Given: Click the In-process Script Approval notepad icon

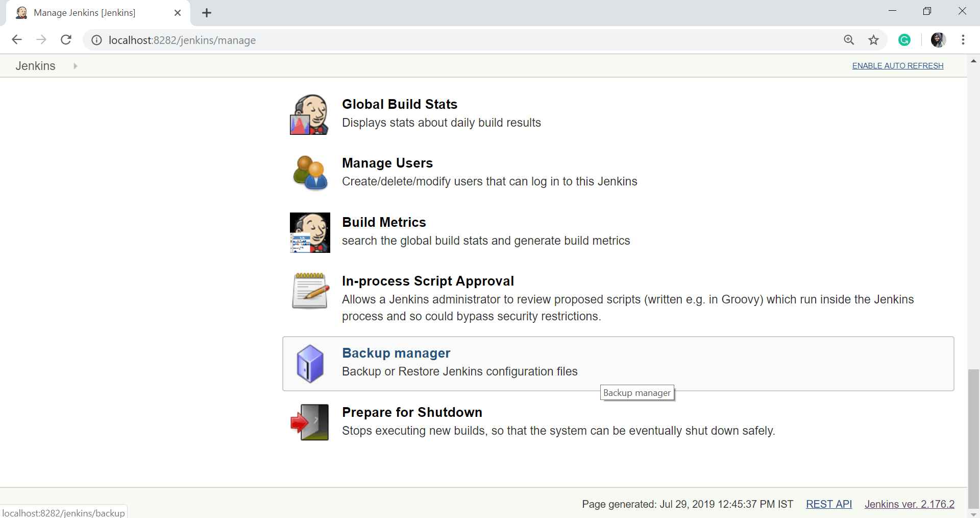Looking at the screenshot, I should pos(310,291).
